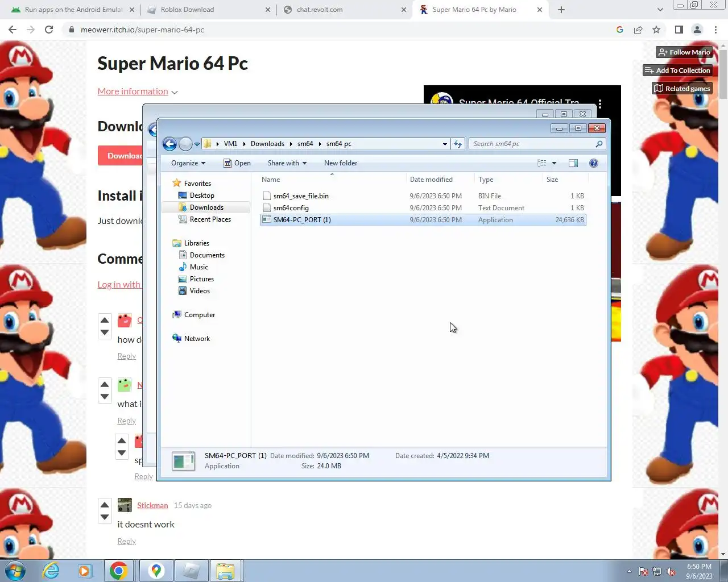728x582 pixels.
Task: Upvote the Stickman comment
Action: point(105,505)
